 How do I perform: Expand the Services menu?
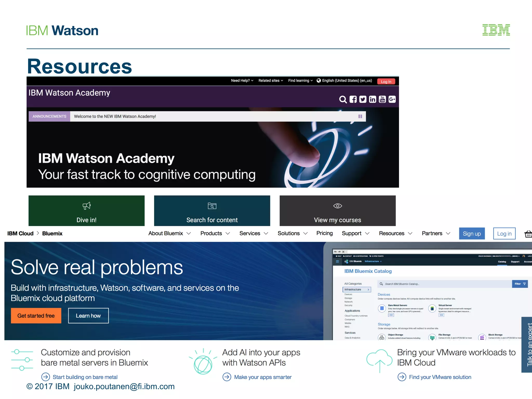point(254,233)
